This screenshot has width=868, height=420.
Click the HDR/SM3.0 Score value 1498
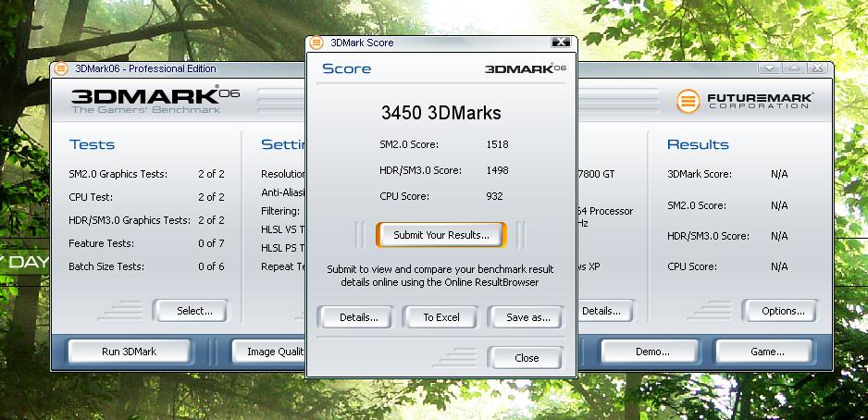497,170
